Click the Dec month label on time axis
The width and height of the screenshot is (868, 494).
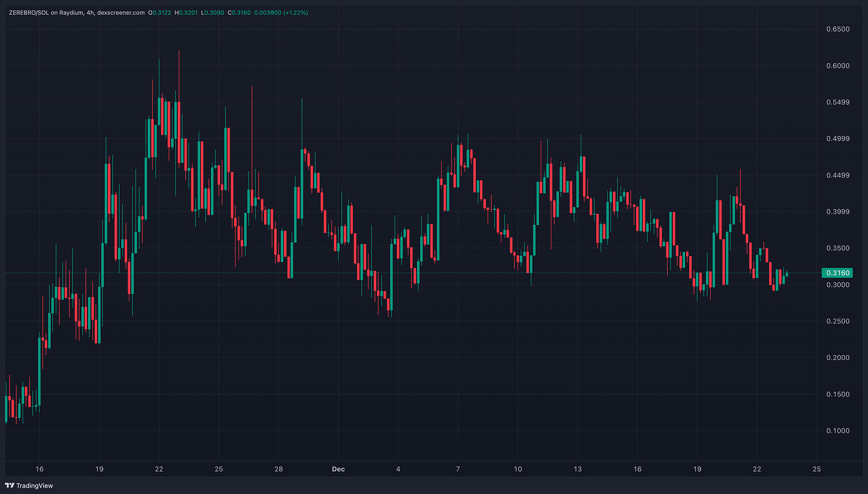(x=338, y=470)
